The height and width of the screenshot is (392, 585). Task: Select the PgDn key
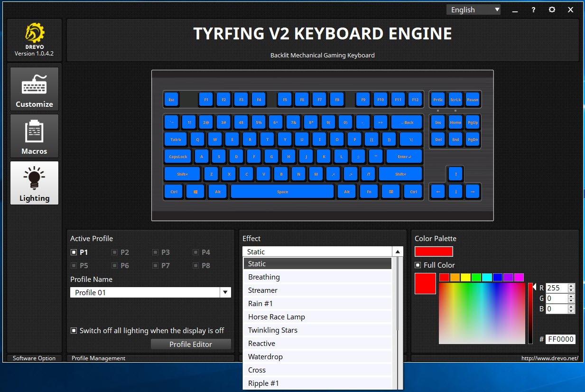point(473,140)
